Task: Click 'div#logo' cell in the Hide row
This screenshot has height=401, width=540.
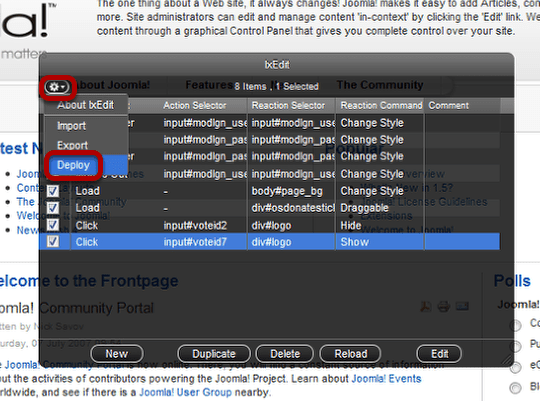Action: pyautogui.click(x=292, y=225)
